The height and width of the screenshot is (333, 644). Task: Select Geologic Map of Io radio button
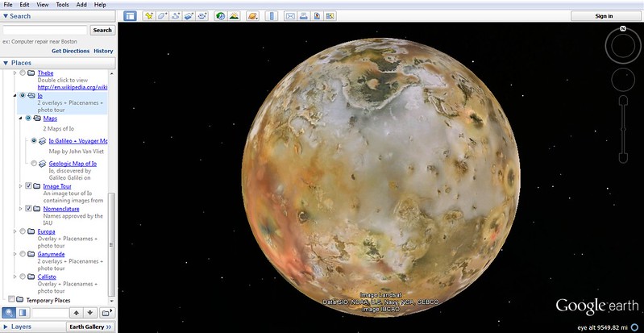[34, 163]
